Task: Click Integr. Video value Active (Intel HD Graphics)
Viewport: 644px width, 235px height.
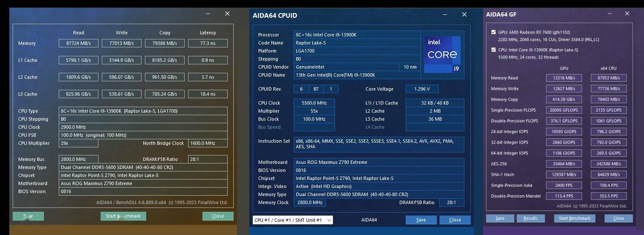Action: (x=379, y=186)
